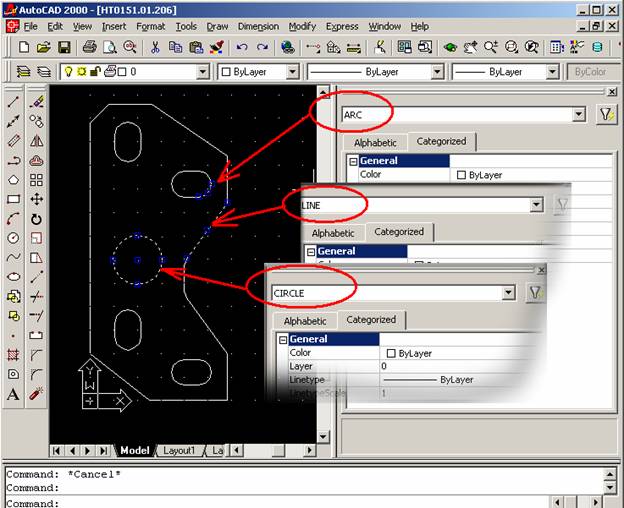The height and width of the screenshot is (508, 624).
Task: Open the Draw menu
Action: point(217,27)
